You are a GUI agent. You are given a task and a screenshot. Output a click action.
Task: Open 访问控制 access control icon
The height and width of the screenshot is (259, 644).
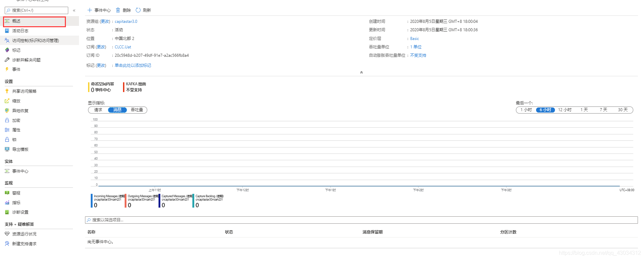[x=7, y=40]
